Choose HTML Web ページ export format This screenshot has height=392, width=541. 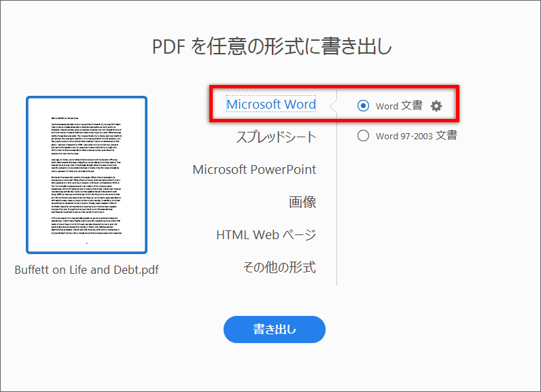pos(266,234)
